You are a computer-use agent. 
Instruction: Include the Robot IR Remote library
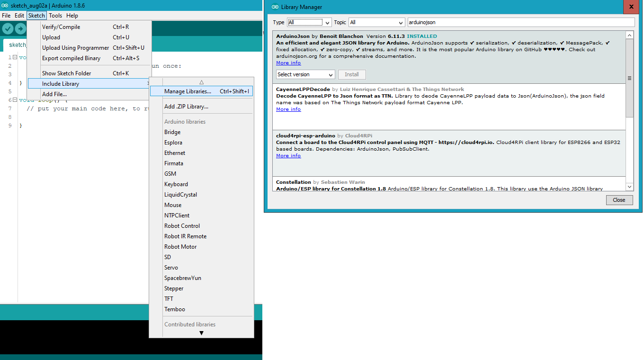(201, 236)
